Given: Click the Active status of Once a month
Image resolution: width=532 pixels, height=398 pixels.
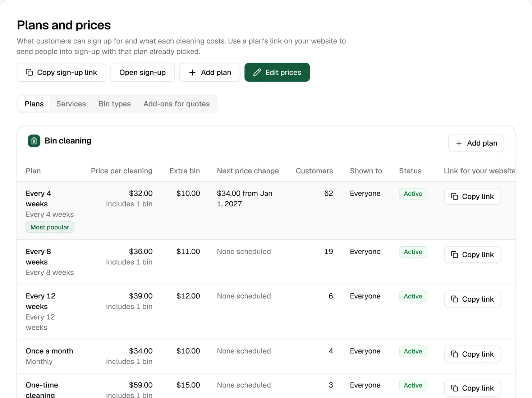Looking at the screenshot, I should coord(413,352).
